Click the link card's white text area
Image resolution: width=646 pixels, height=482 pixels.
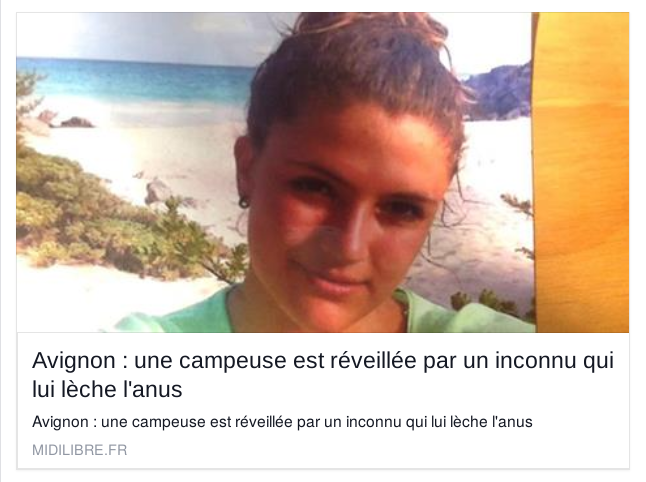(x=323, y=401)
